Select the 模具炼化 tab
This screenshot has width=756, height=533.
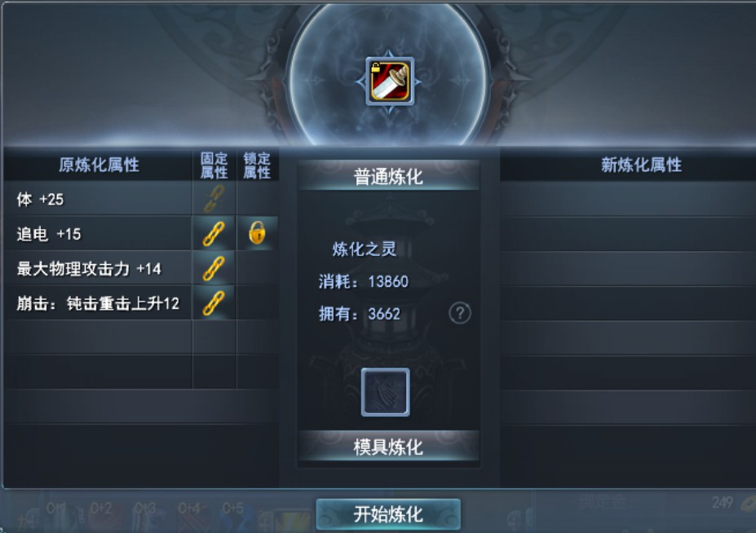click(x=389, y=447)
